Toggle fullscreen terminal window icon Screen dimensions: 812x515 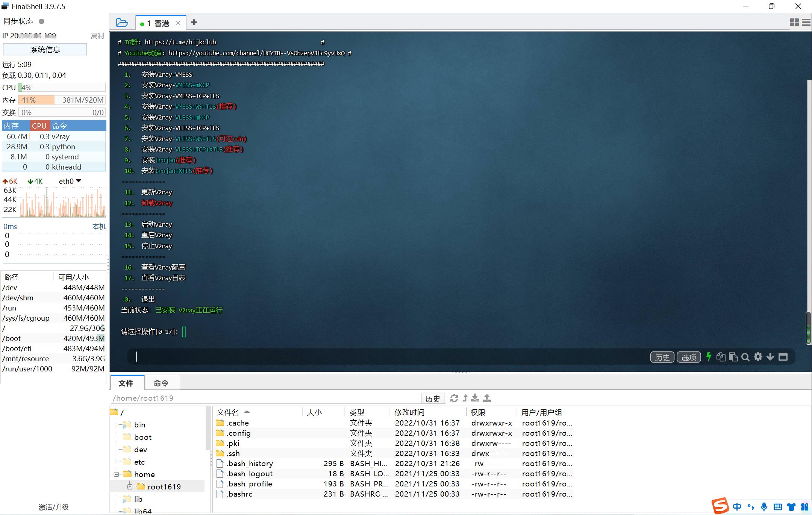(x=783, y=357)
